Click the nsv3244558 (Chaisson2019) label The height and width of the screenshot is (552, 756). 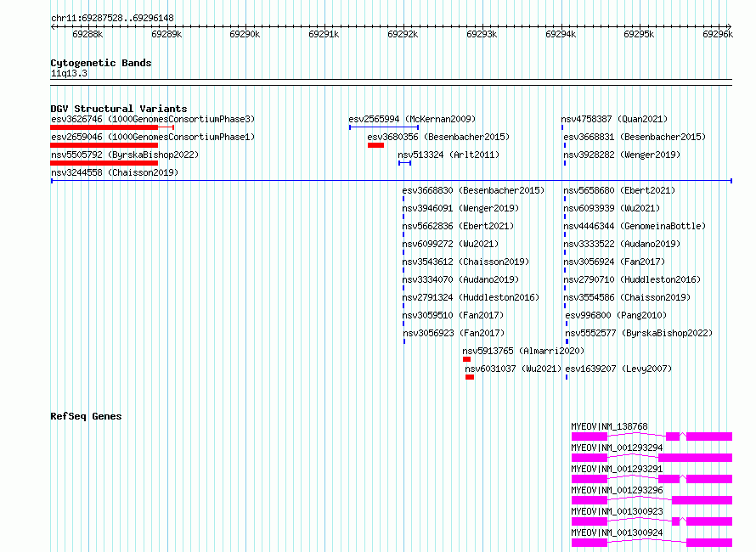pyautogui.click(x=115, y=172)
